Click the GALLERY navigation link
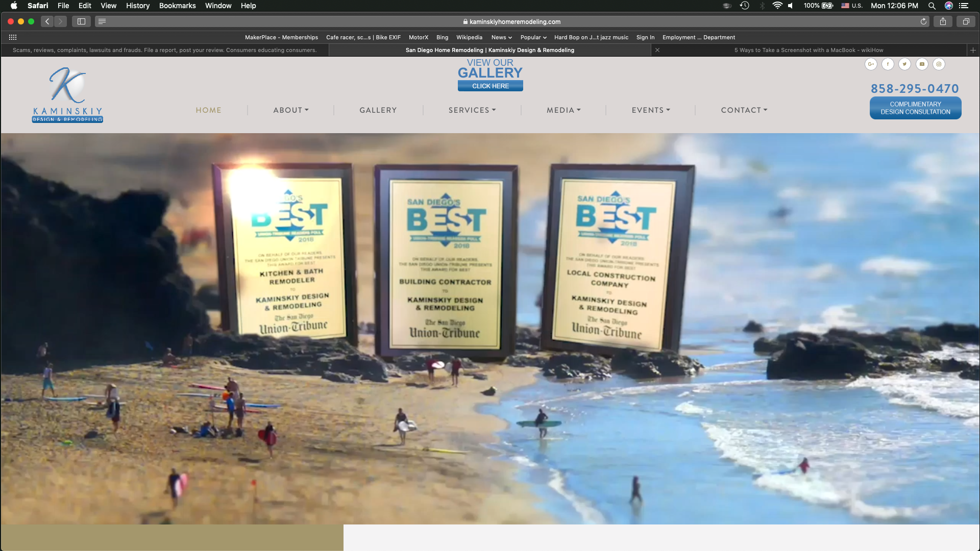980x551 pixels. click(x=378, y=110)
